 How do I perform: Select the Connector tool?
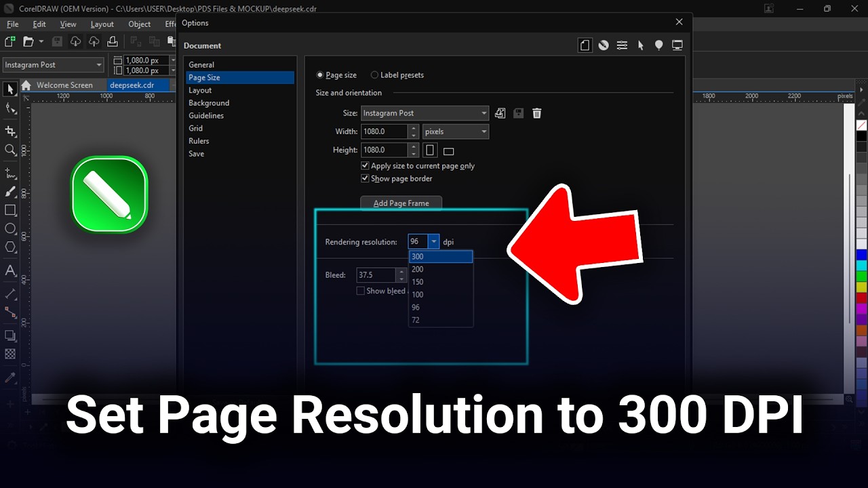[10, 312]
